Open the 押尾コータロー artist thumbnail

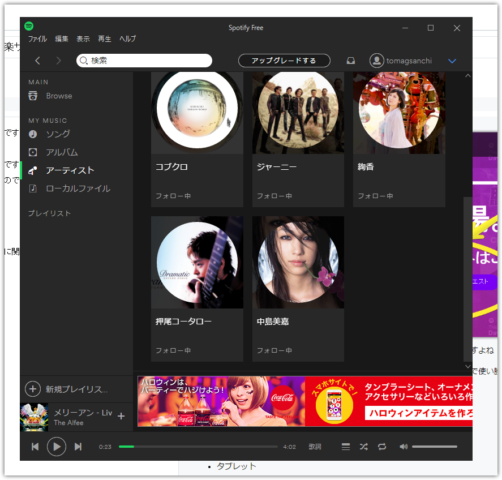pyautogui.click(x=197, y=262)
